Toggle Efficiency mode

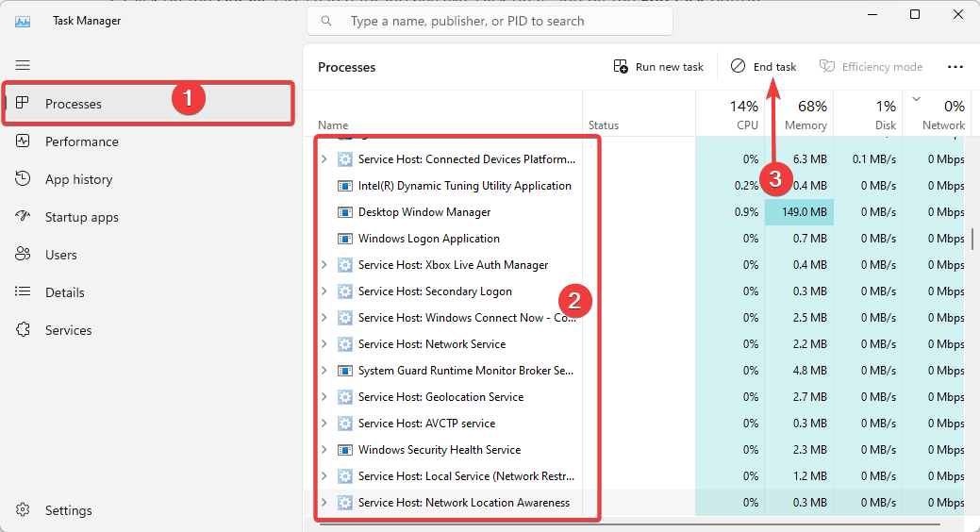point(871,67)
